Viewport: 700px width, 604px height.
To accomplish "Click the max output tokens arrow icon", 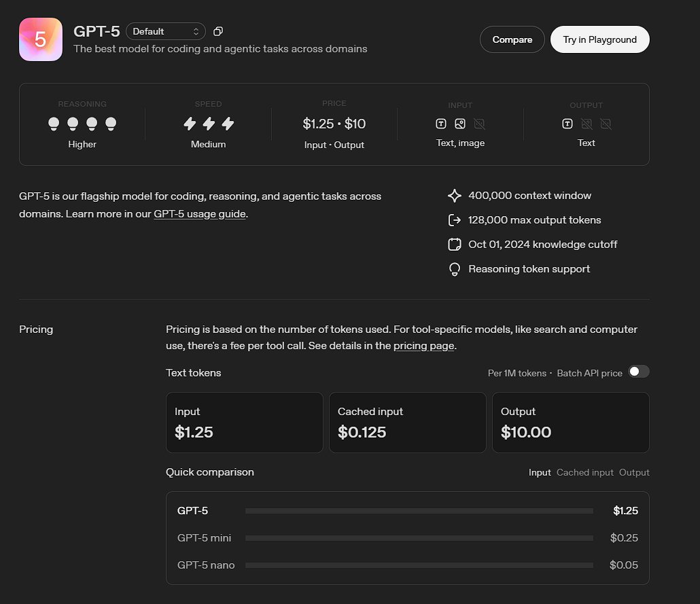I will (455, 220).
